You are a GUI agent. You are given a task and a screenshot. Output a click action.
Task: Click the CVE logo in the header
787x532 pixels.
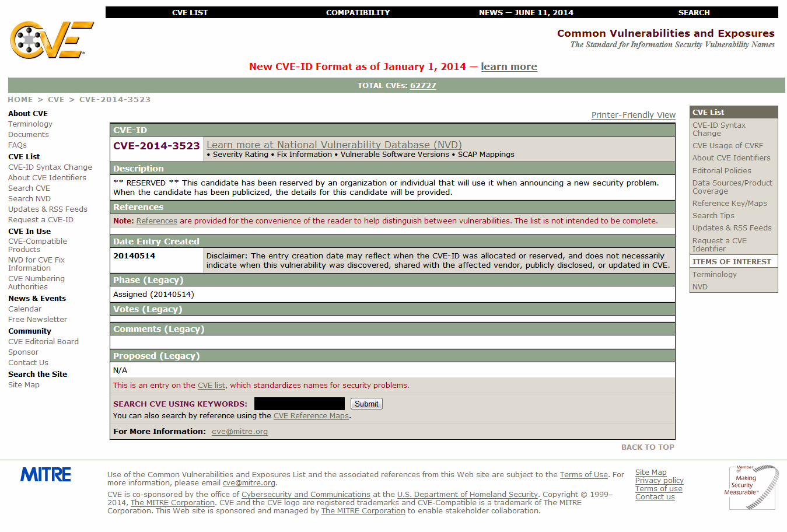(x=51, y=40)
